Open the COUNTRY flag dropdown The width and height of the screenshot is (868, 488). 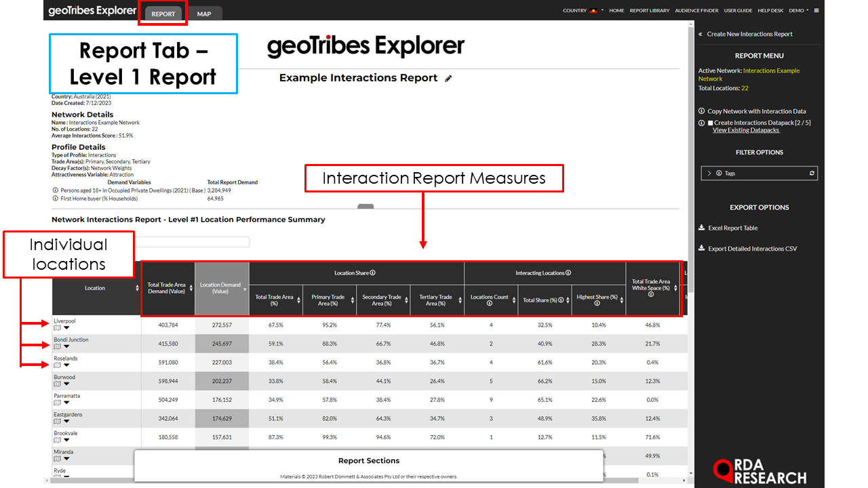584,11
